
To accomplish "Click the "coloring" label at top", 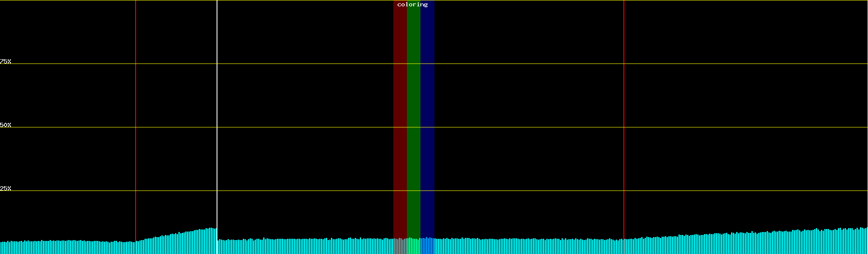I will pos(412,5).
